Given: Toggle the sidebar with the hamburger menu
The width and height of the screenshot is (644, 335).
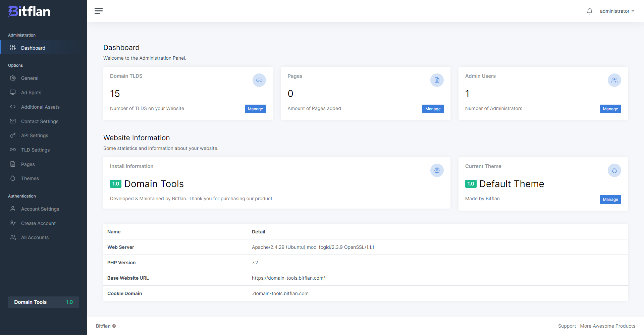Looking at the screenshot, I should [x=99, y=11].
